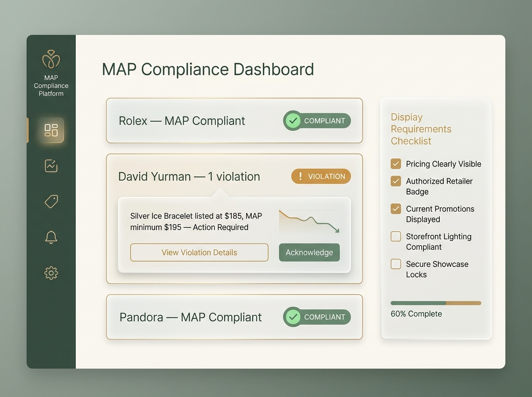Click the checklist progress bar
532x397 pixels.
click(436, 303)
